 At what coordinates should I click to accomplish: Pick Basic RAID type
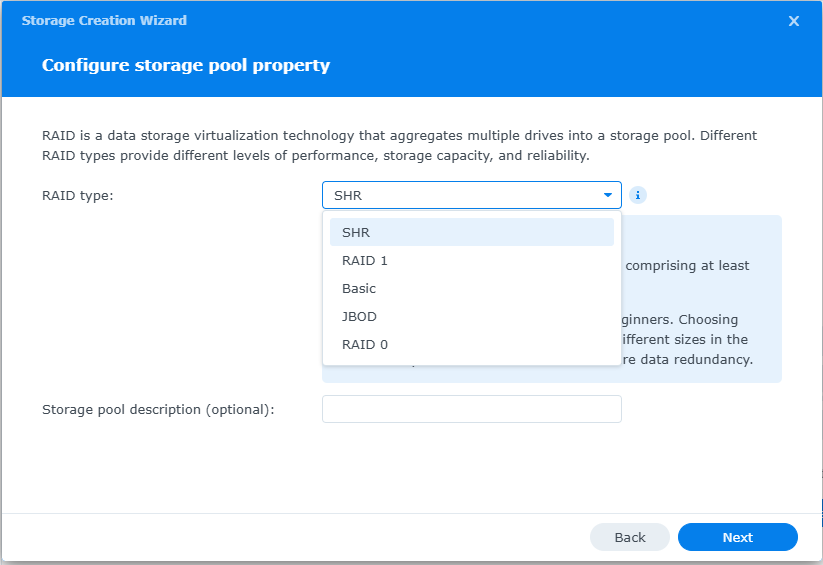click(472, 288)
